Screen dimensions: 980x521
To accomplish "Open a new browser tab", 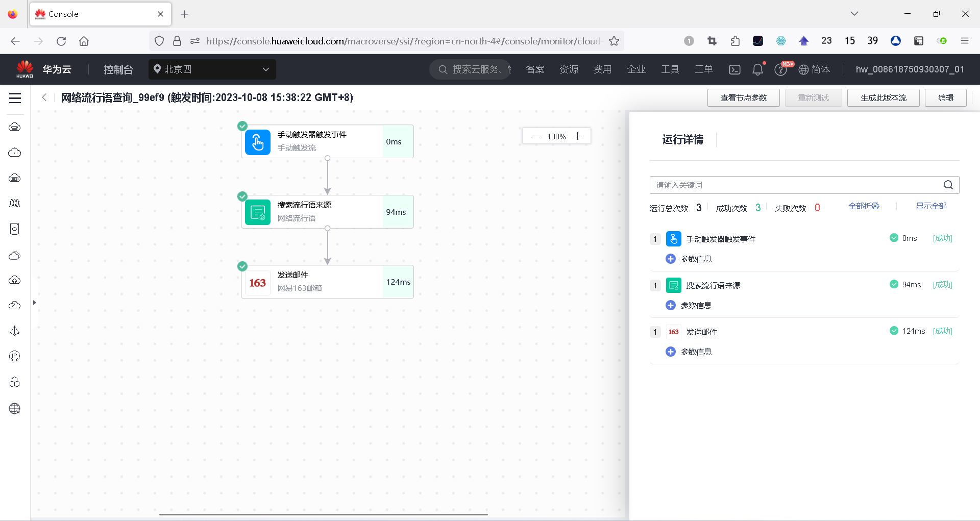I will click(185, 14).
